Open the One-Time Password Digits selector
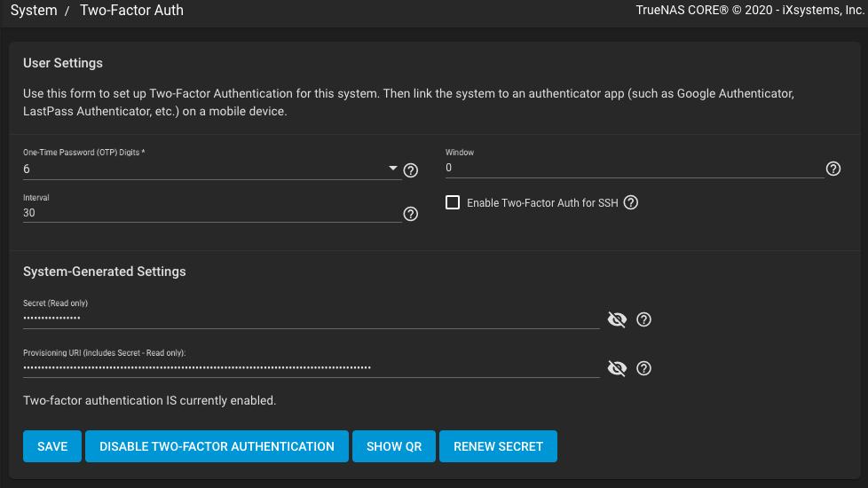The image size is (868, 488). [204, 169]
